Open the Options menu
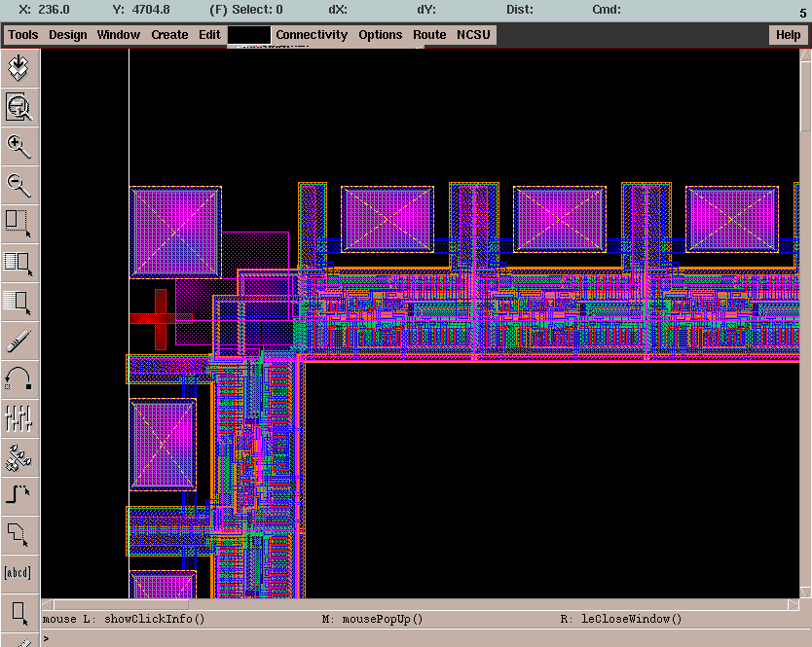Viewport: 812px width, 647px height. (x=380, y=34)
